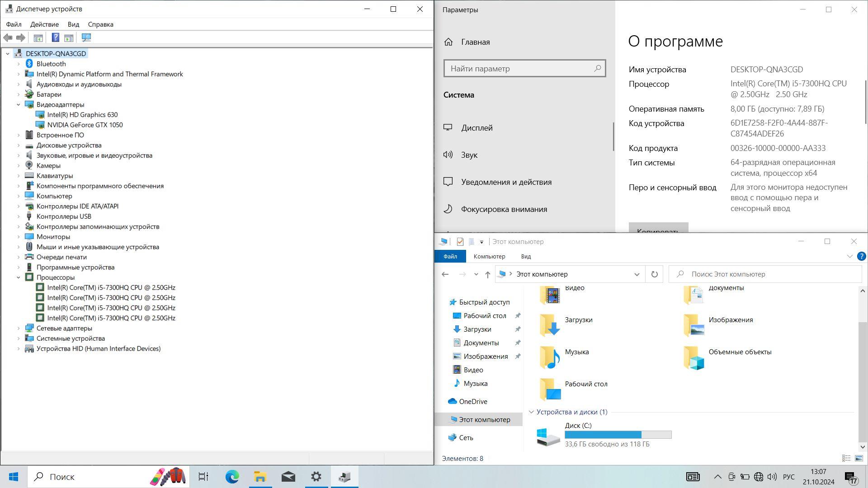The image size is (868, 488).
Task: Expand the Системные устройства category
Action: 19,338
